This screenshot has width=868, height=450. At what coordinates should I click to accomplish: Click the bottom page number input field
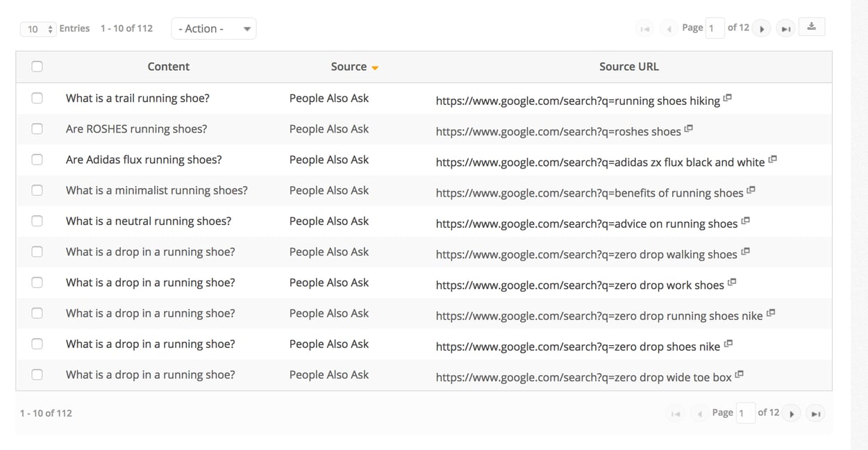click(745, 414)
